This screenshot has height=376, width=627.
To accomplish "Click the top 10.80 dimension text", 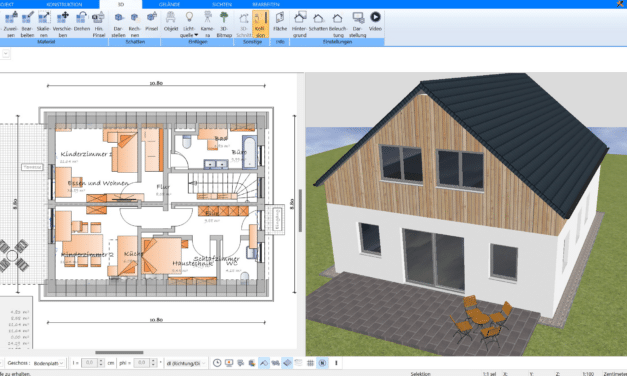I will [x=156, y=83].
